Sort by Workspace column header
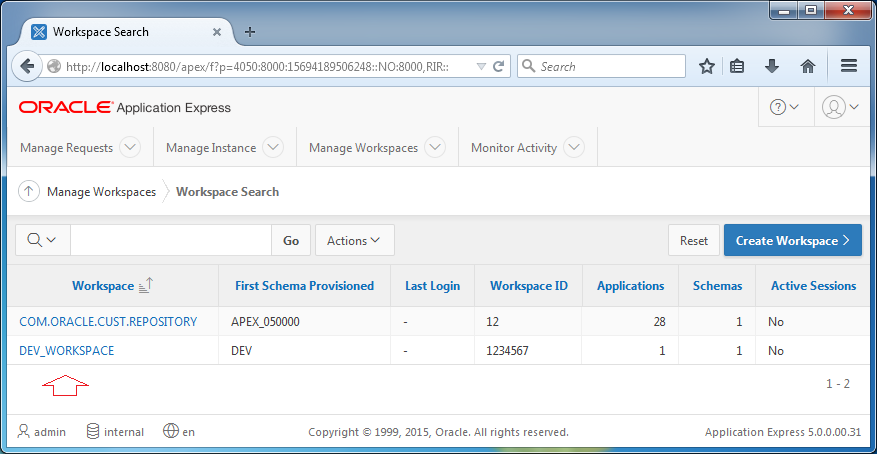The width and height of the screenshot is (877, 454). coord(103,286)
